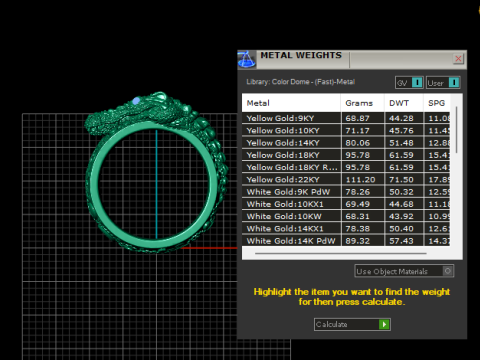Select the Yellow Gold:22KY row

click(x=346, y=179)
